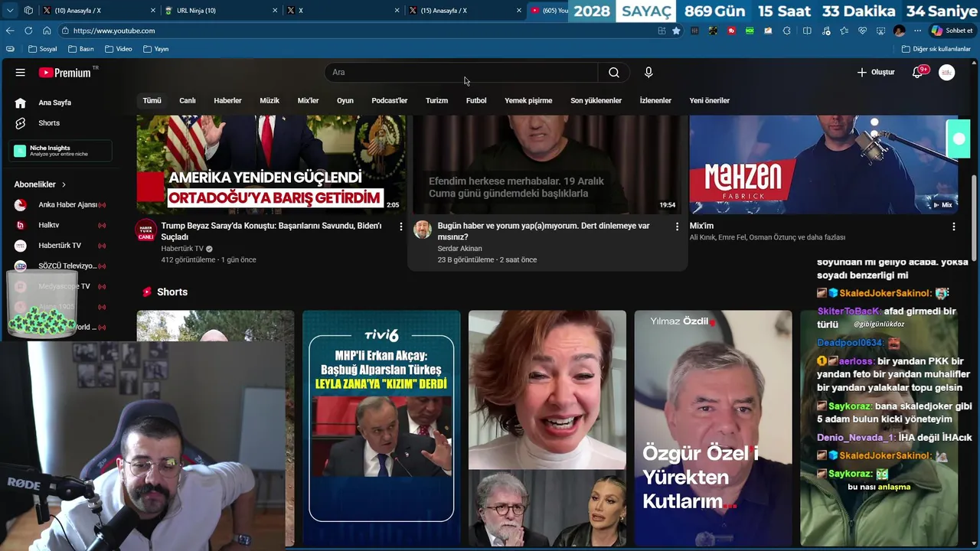Viewport: 980px width, 551px height.
Task: Toggle favorite star in address bar
Action: point(676,31)
